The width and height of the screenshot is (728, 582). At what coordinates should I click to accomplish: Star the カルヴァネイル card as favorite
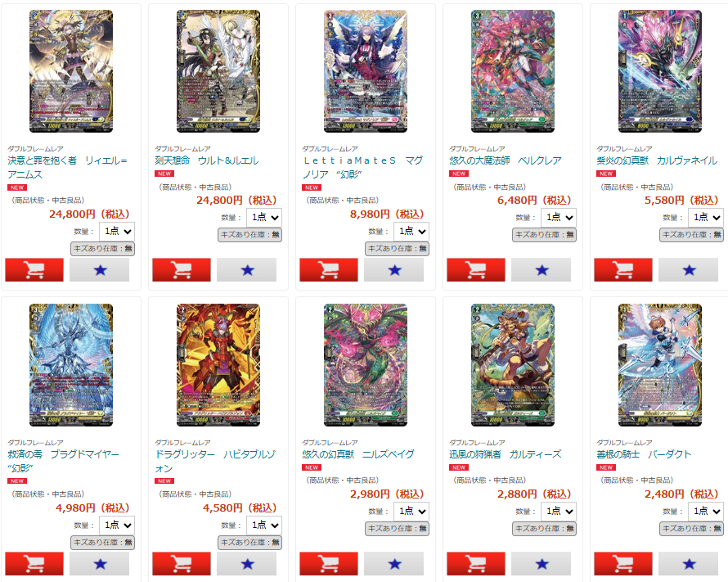coord(689,270)
